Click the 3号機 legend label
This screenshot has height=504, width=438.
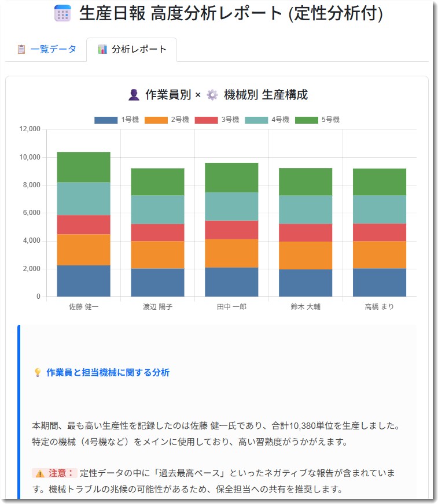pos(230,120)
